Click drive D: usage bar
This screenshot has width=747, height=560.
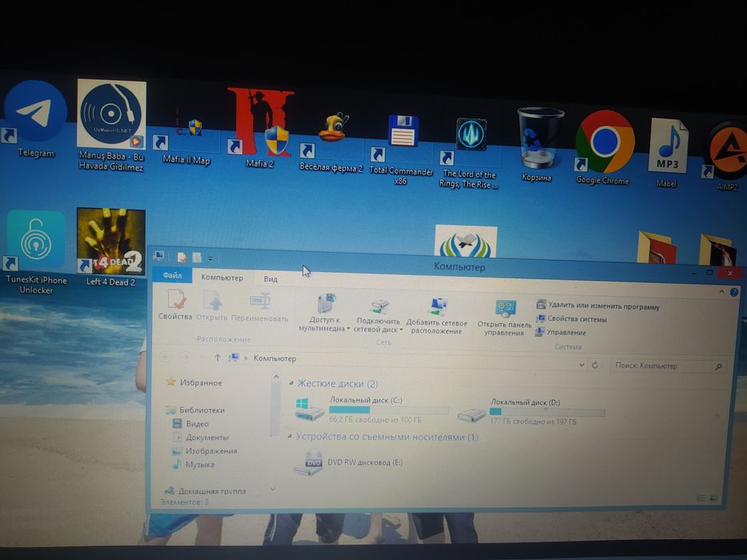pos(547,412)
